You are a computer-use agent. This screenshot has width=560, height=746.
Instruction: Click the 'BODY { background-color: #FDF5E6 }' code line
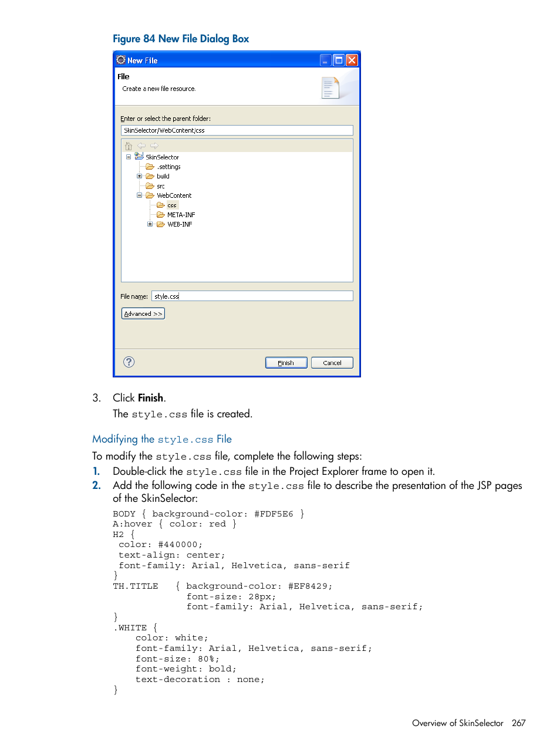tap(208, 514)
